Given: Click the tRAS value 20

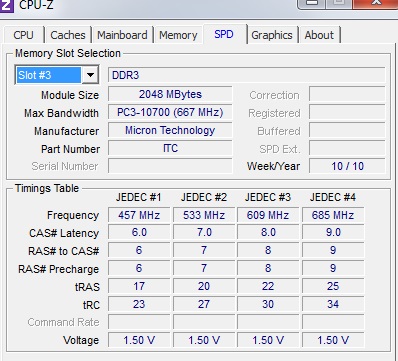Looking at the screenshot, I should tap(204, 286).
